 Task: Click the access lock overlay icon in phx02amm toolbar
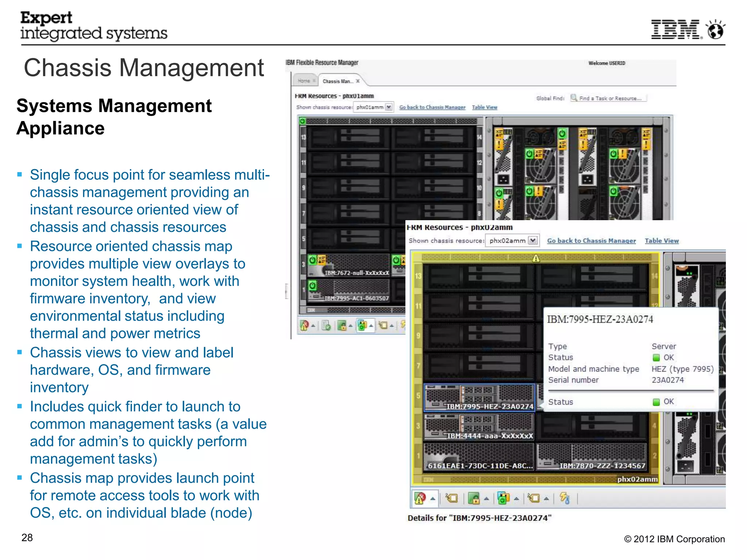click(474, 498)
